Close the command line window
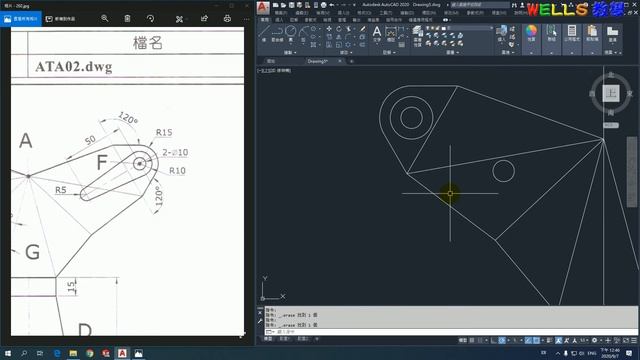640x360 pixels. [260, 313]
